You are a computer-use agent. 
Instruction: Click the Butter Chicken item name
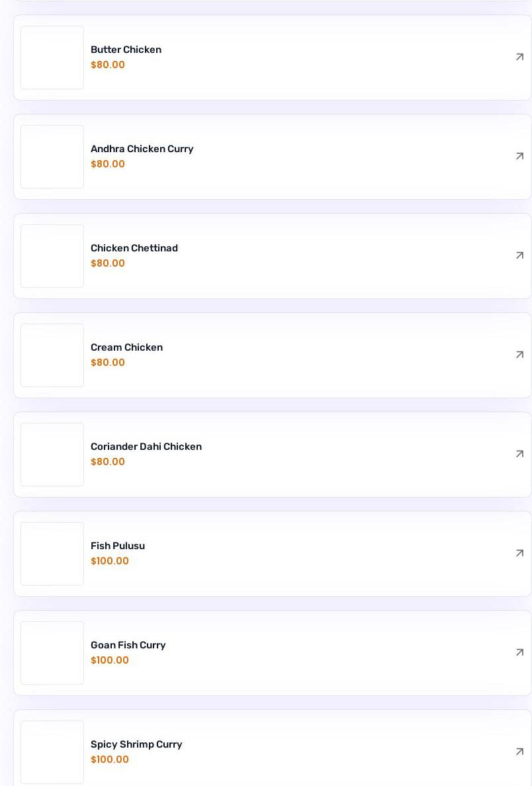[126, 50]
